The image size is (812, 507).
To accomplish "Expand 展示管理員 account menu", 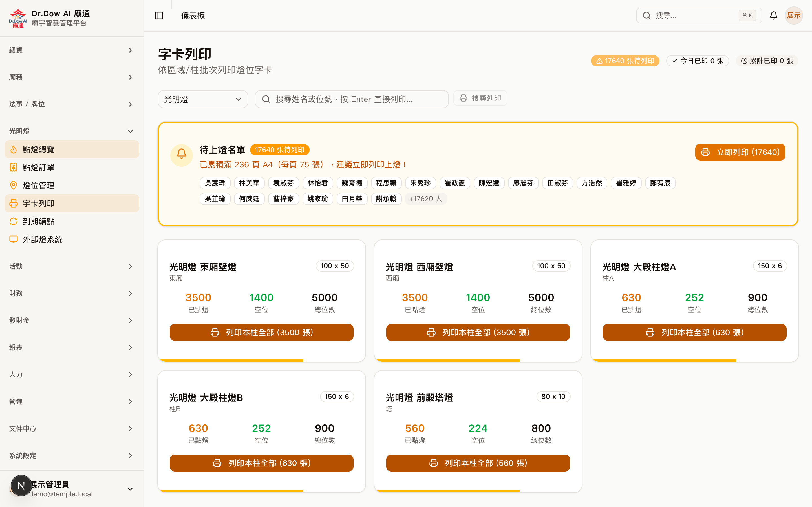I will pos(130,489).
